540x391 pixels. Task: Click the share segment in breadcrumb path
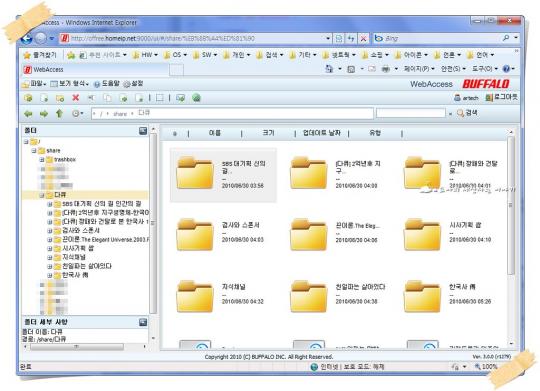[120, 114]
